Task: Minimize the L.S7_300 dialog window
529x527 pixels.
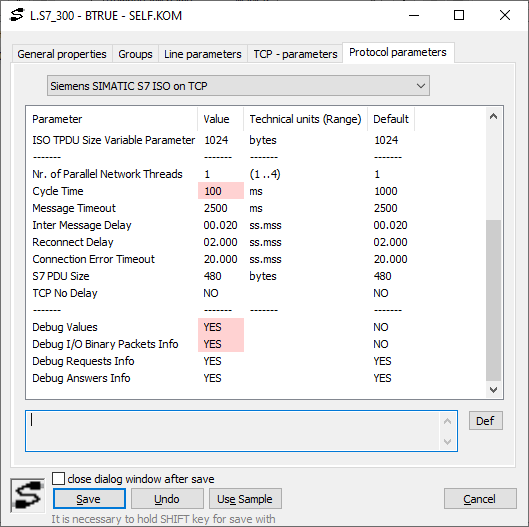Action: (x=414, y=15)
